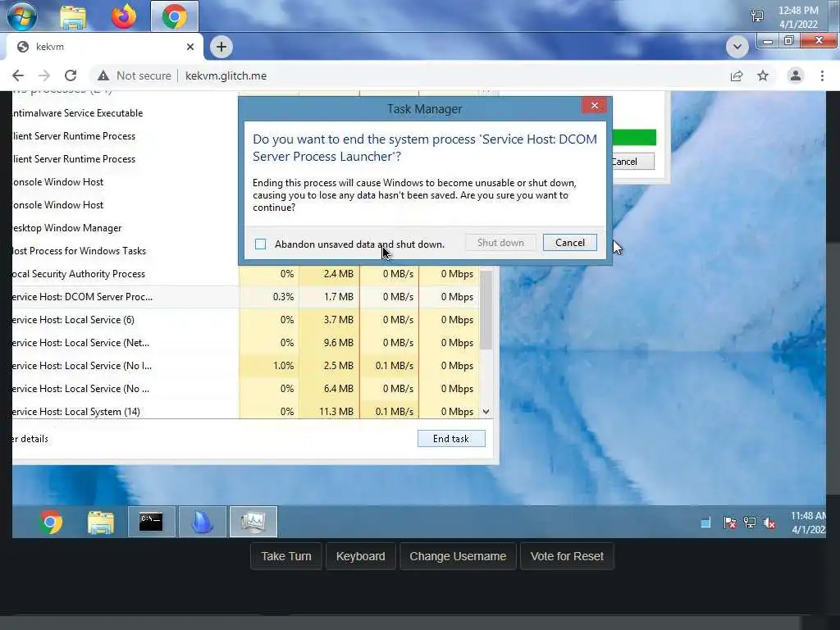Cancel the end process dialog

pos(569,243)
